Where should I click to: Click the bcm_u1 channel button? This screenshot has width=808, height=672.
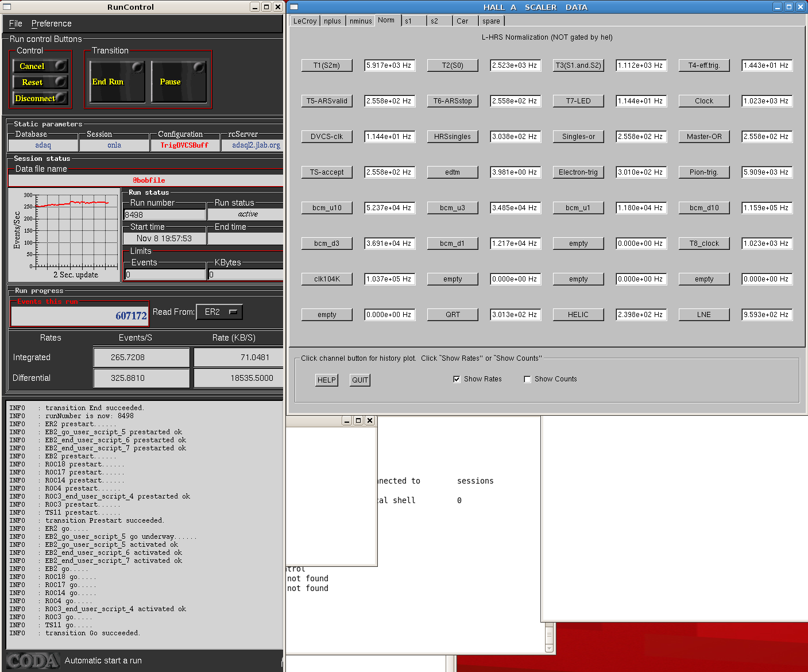tap(578, 208)
